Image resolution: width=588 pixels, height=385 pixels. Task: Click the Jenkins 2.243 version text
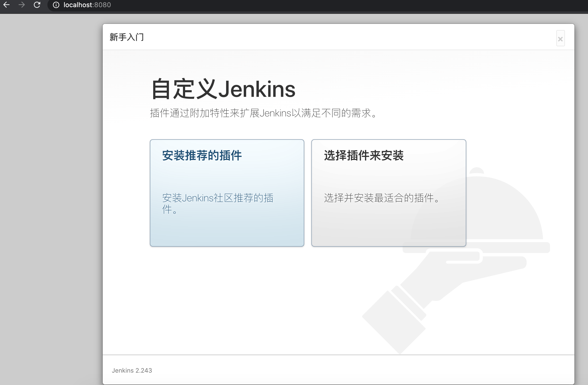click(132, 370)
